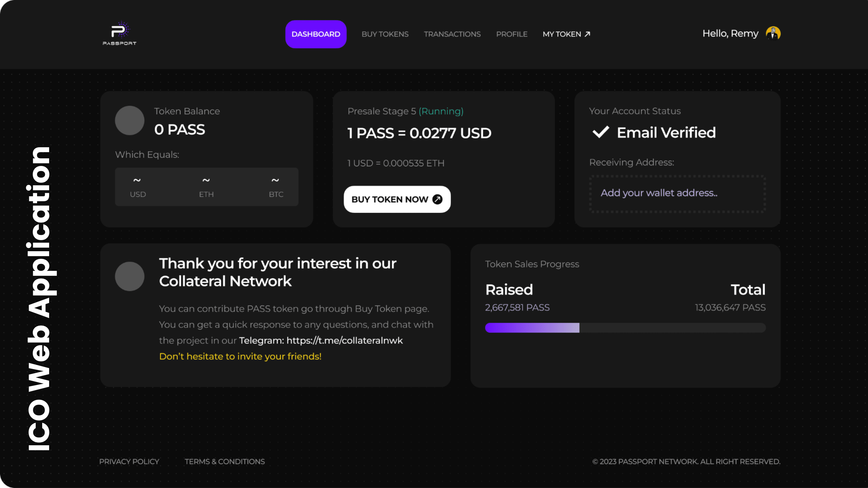This screenshot has height=488, width=868.
Task: Click the circle icon beside the Thank you message
Action: coord(130,277)
